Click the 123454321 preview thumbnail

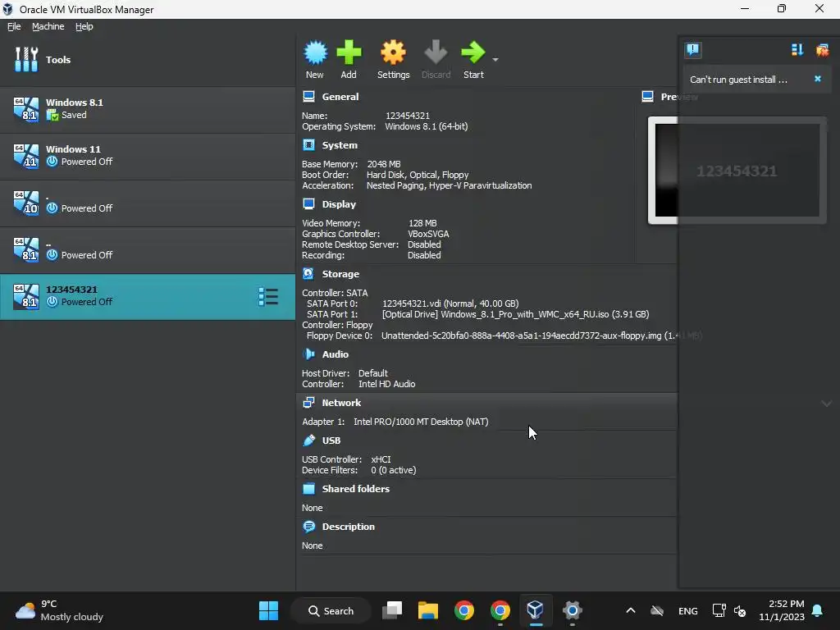click(737, 171)
